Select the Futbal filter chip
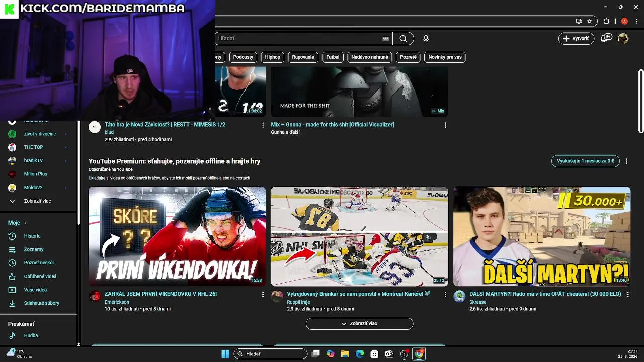Image resolution: width=644 pixels, height=362 pixels. (x=333, y=57)
